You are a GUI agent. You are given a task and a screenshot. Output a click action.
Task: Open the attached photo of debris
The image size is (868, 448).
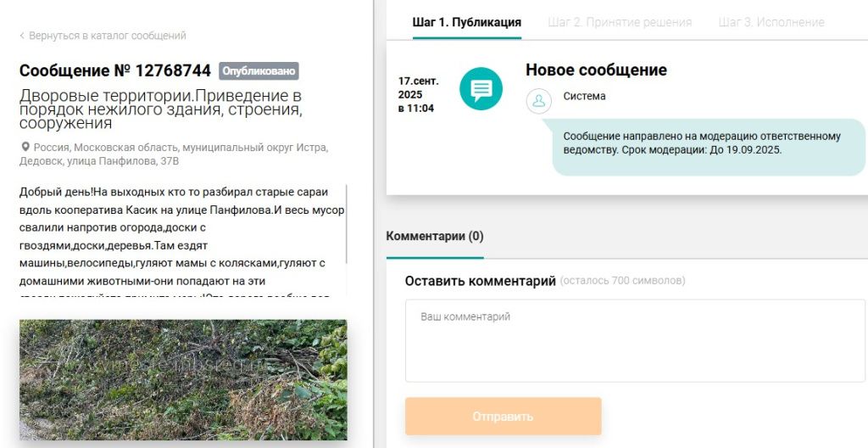pyautogui.click(x=183, y=379)
